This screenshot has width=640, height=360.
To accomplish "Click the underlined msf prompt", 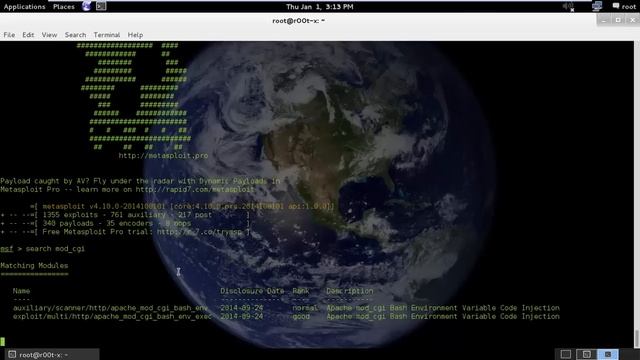I will pyautogui.click(x=7, y=249).
